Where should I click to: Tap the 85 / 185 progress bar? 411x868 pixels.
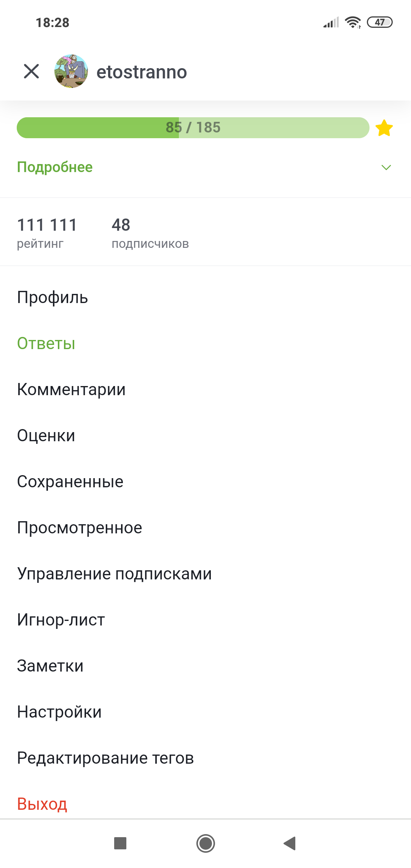(x=193, y=128)
